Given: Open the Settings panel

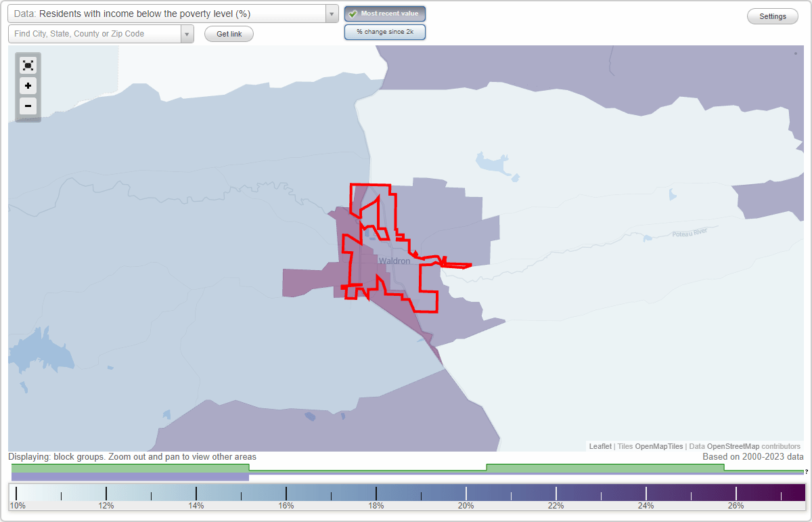Looking at the screenshot, I should point(772,16).
